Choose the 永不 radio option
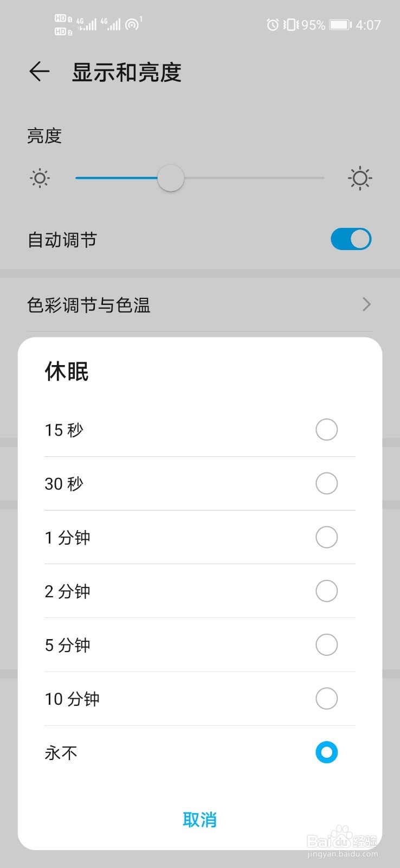The height and width of the screenshot is (868, 400). pyautogui.click(x=326, y=752)
